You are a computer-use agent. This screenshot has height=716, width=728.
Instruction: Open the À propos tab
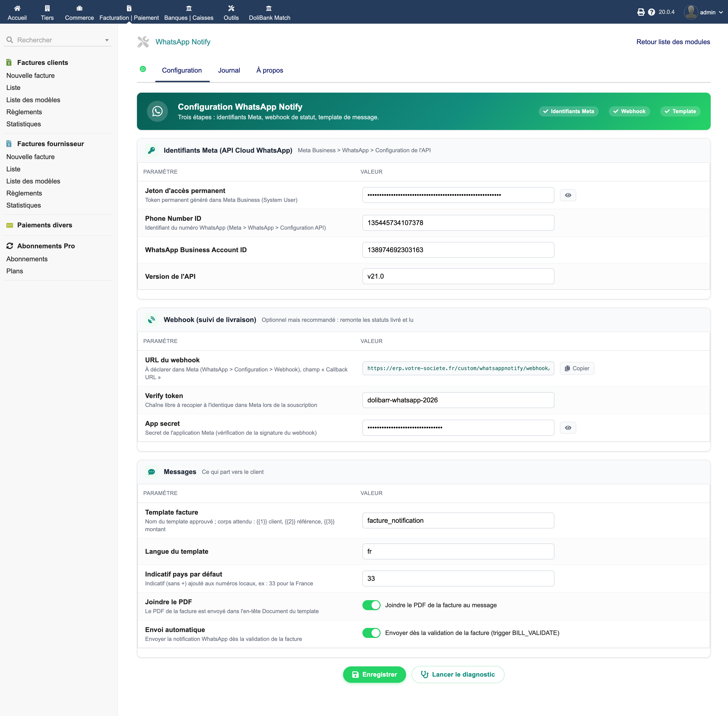[x=270, y=70]
